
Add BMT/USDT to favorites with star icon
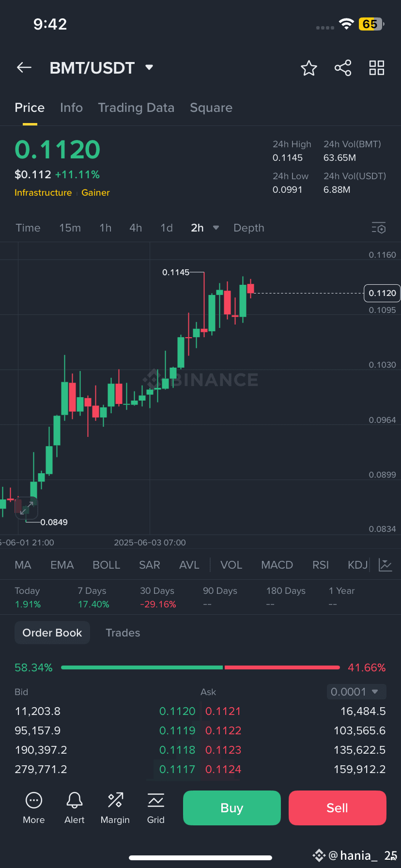[309, 68]
